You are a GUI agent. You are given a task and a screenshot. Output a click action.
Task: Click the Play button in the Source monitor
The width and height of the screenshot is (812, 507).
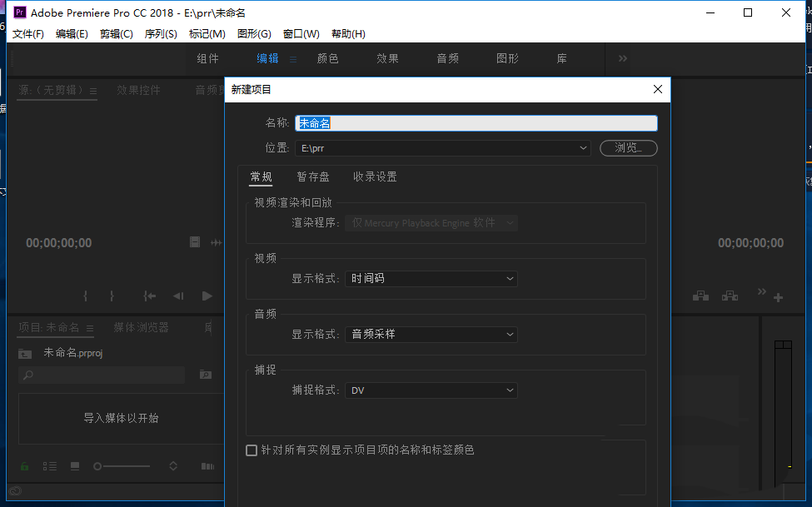tap(207, 296)
